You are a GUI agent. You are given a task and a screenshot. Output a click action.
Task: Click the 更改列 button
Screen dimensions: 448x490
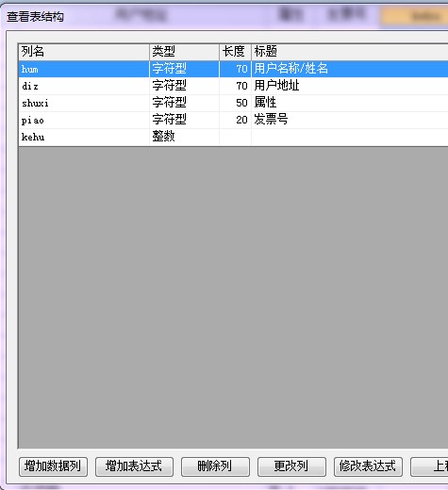click(x=291, y=466)
